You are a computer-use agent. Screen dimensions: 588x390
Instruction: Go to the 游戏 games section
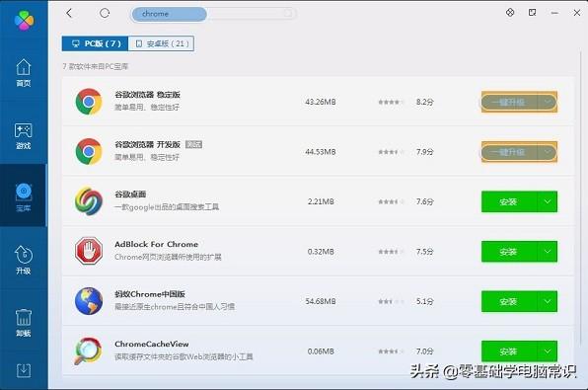[x=24, y=136]
